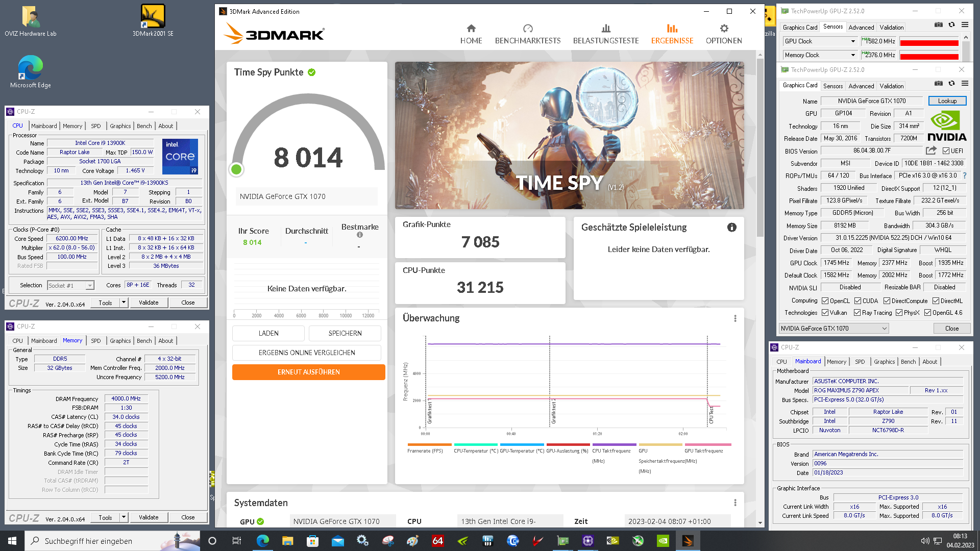Screen dimensions: 980x551
Task: Switch to Advanced tab in lower GPU-Z
Action: point(861,86)
